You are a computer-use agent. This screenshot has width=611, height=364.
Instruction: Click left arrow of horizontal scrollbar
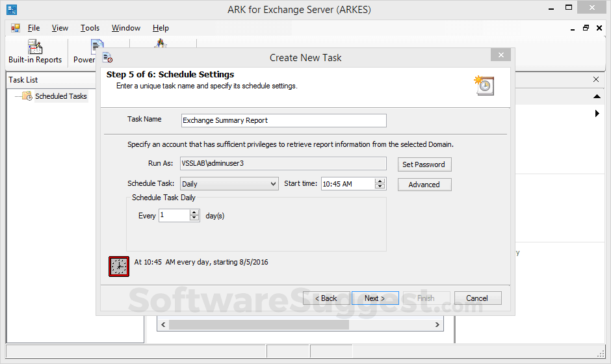coord(163,324)
